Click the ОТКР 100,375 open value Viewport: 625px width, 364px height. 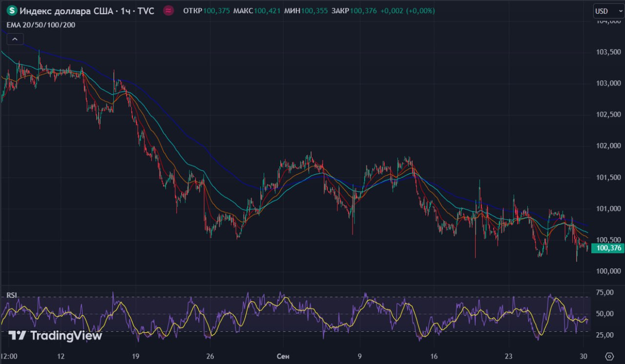click(x=207, y=11)
